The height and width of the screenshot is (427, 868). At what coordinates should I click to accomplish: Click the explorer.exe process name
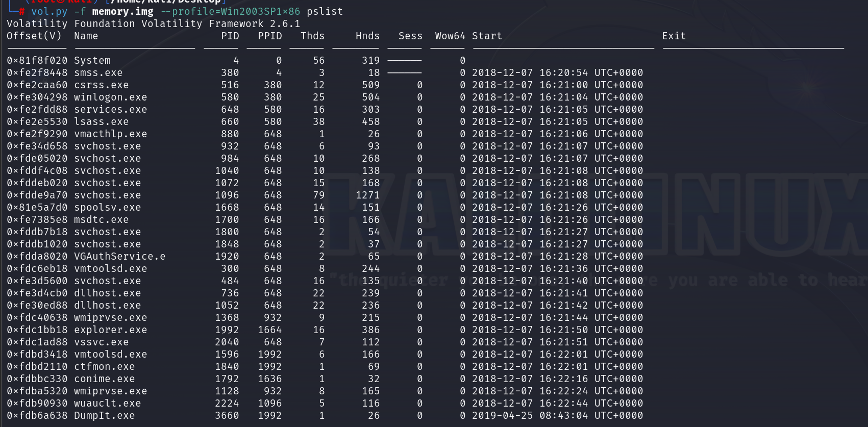coord(111,330)
